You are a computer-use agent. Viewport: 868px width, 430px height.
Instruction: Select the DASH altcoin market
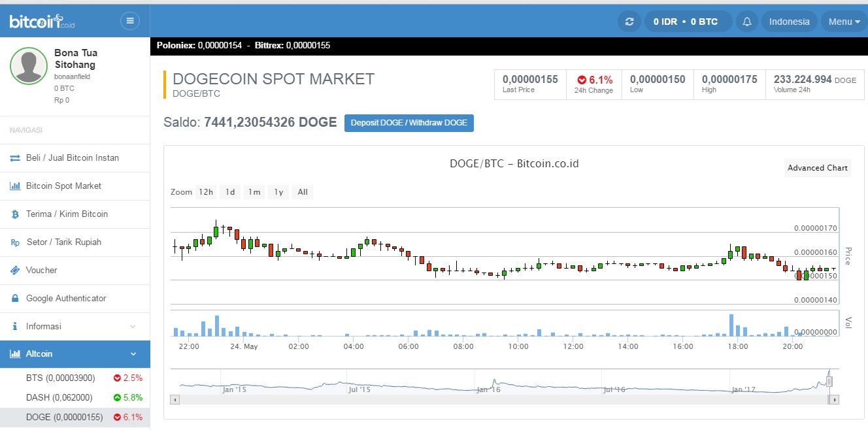pyautogui.click(x=75, y=397)
